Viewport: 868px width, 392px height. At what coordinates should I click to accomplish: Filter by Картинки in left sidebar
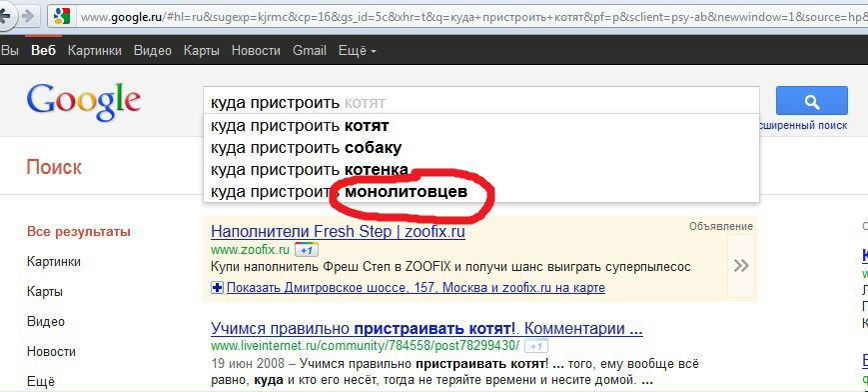54,262
